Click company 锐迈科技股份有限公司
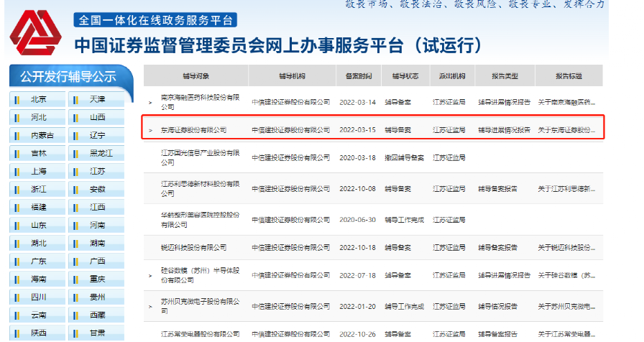The height and width of the screenshot is (342, 644). 193,248
